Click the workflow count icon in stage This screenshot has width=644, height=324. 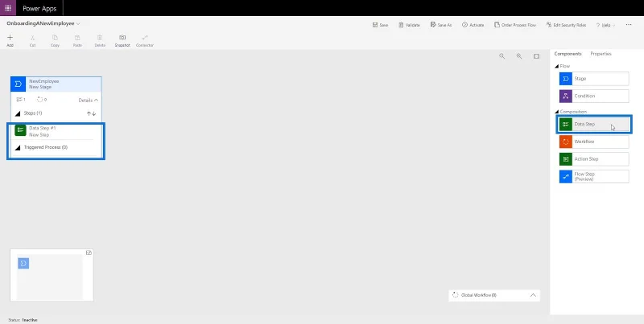(39, 100)
